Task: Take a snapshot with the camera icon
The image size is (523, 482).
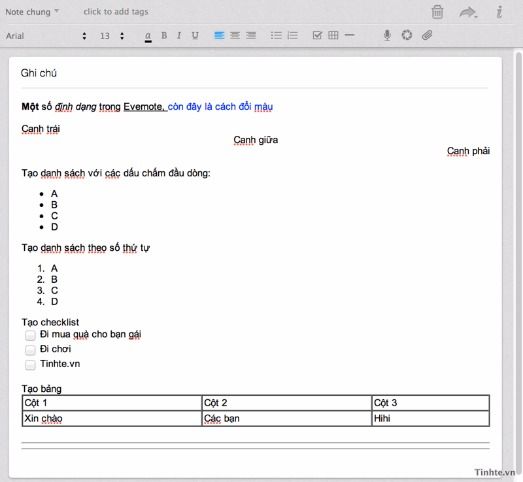Action: click(x=407, y=35)
